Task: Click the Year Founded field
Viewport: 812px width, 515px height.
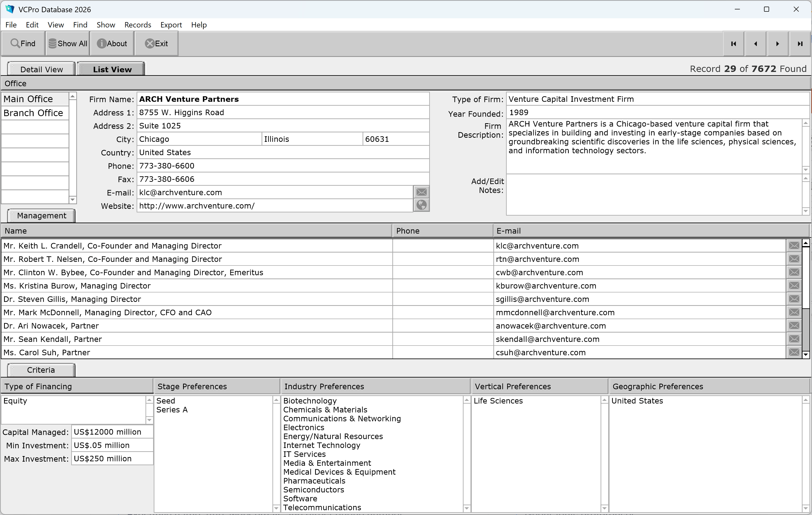Action: point(658,112)
